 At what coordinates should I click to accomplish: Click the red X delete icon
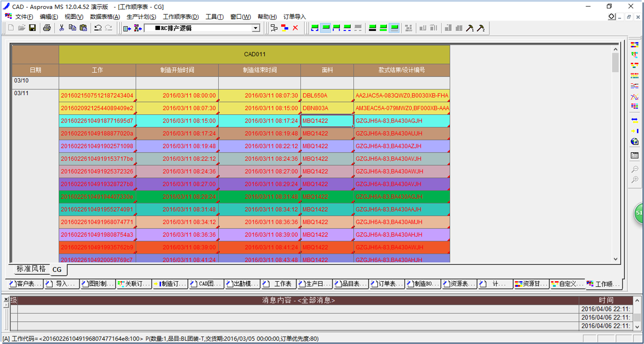(x=295, y=28)
